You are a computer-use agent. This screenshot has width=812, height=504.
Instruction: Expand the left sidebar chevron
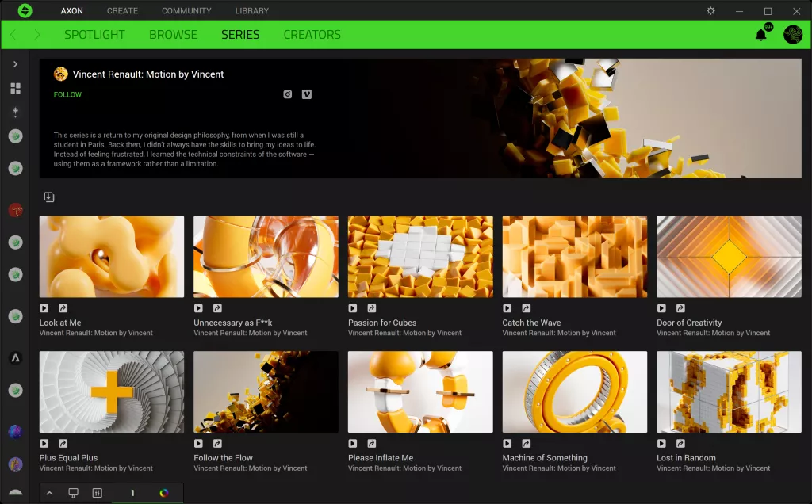point(16,64)
